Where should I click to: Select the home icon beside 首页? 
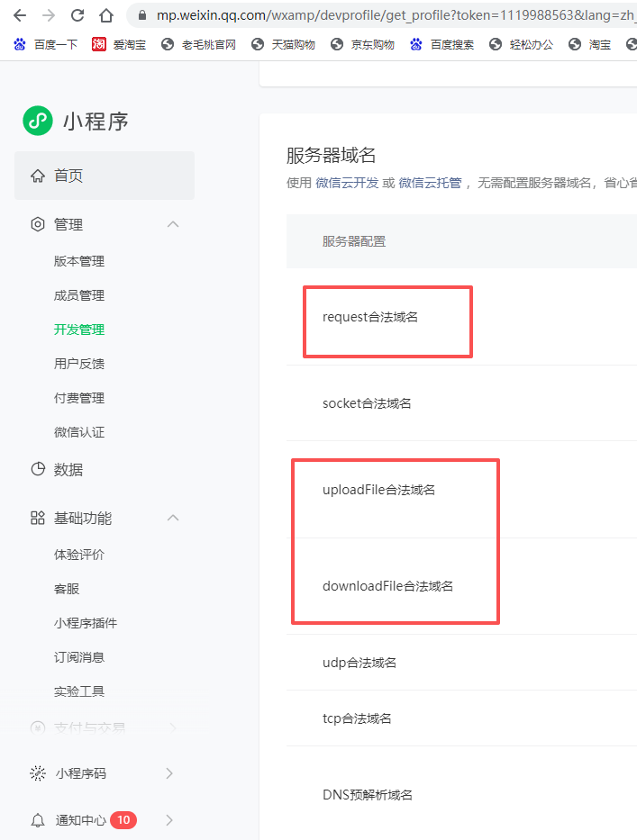click(37, 176)
